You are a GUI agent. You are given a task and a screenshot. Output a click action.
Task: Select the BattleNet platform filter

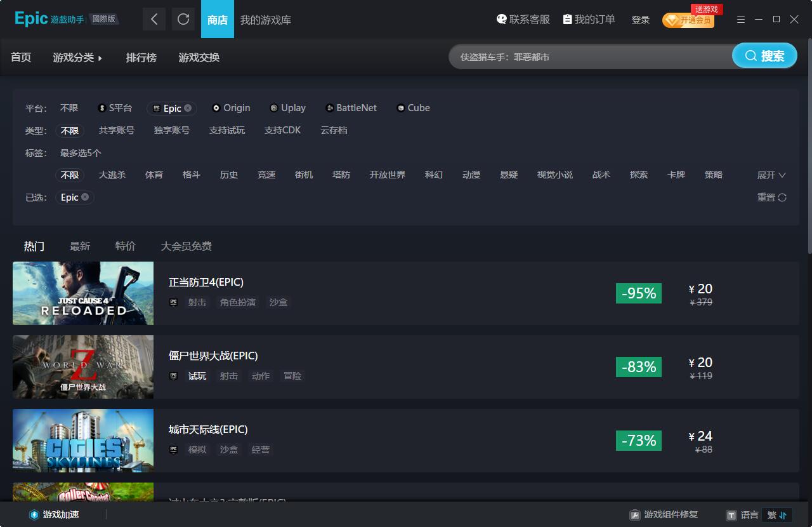[x=351, y=108]
